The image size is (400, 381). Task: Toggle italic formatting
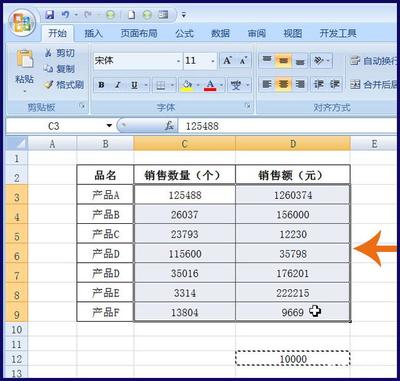pos(117,85)
